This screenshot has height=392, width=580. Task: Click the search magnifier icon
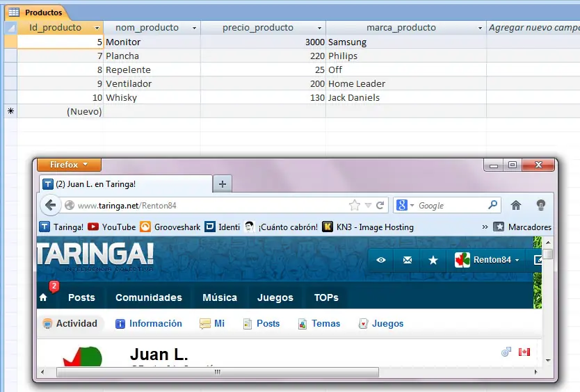click(492, 204)
